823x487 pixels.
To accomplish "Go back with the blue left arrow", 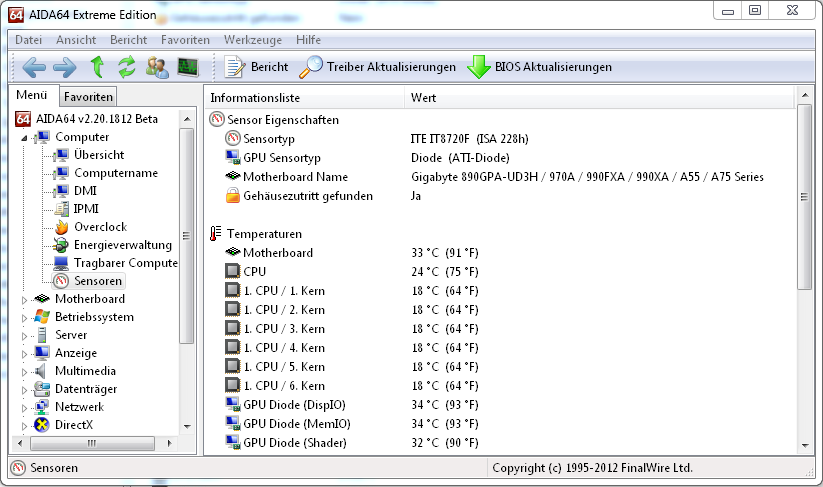I will 34,67.
